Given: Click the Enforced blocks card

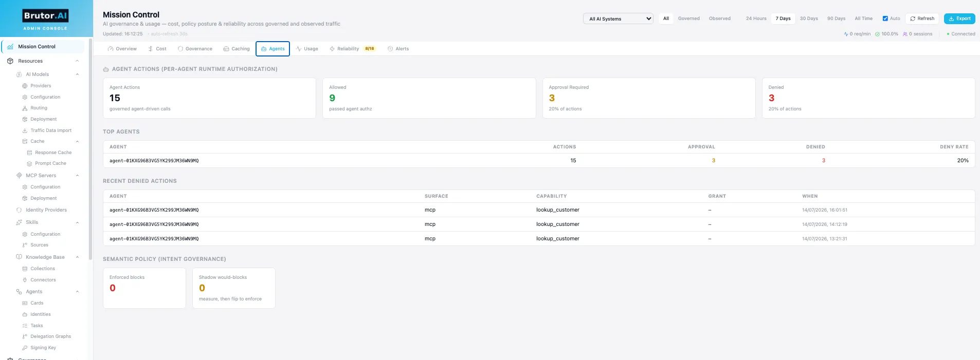Looking at the screenshot, I should 144,288.
